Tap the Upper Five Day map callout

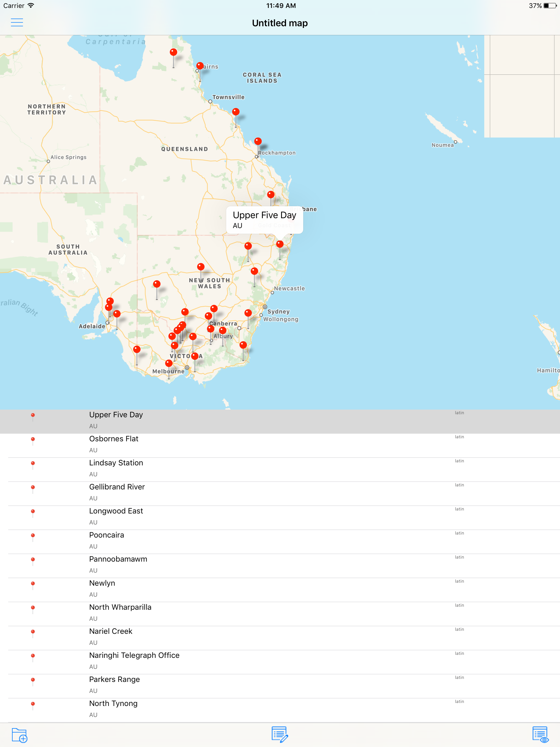click(x=264, y=220)
